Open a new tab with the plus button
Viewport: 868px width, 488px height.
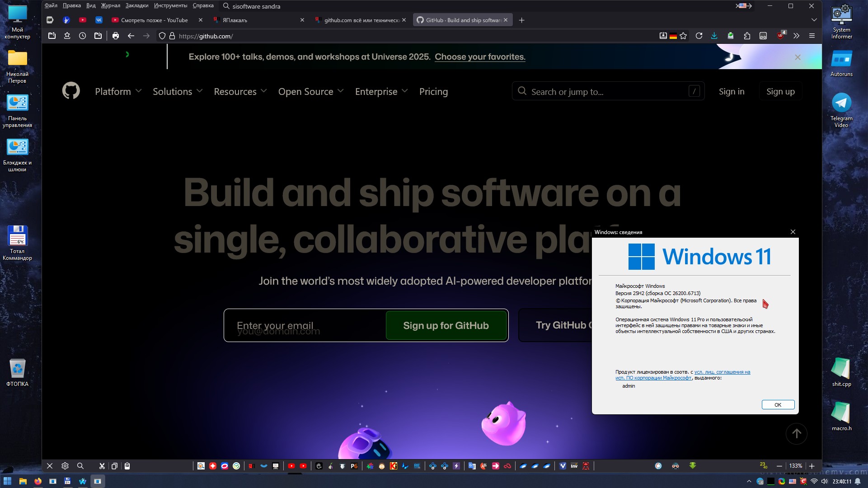point(521,20)
